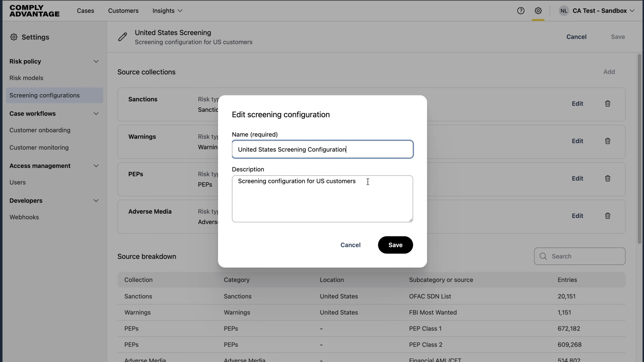Open the help menu via question mark icon
Viewport: 644px width, 362px height.
[521, 10]
